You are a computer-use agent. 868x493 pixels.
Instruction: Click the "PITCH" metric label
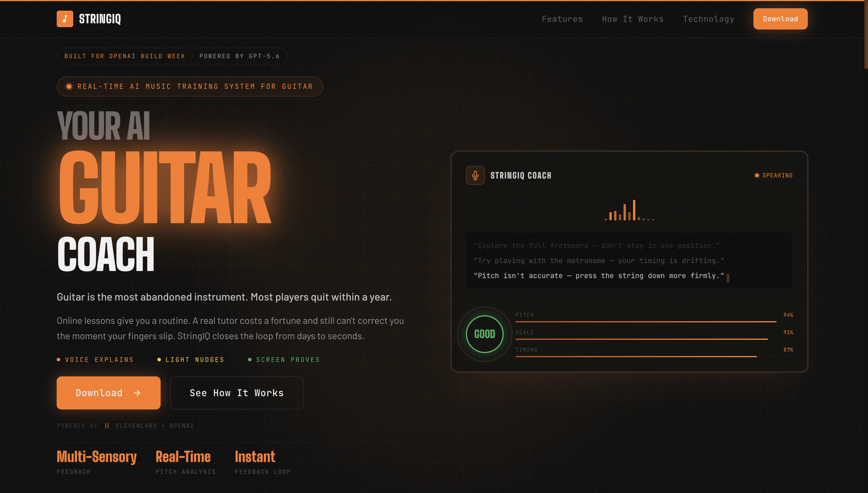524,315
